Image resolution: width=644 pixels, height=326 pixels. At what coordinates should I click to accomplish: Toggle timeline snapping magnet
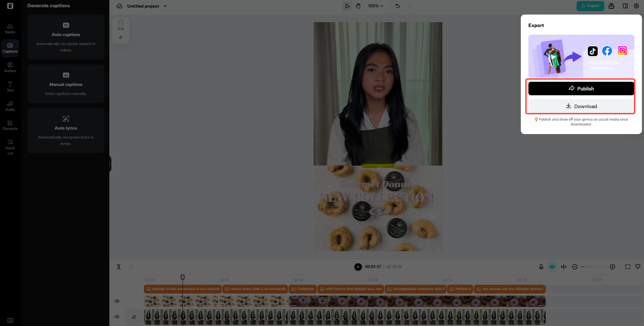[552, 267]
